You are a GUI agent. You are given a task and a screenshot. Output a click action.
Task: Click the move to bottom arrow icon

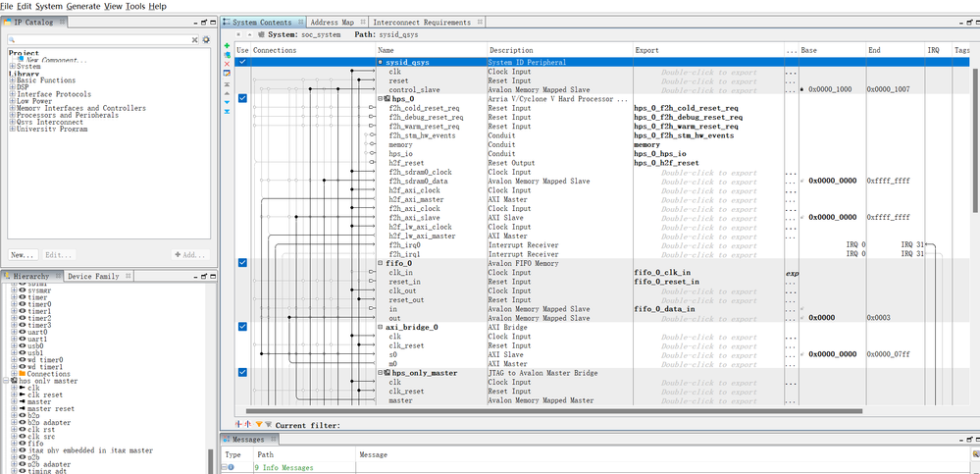click(x=228, y=111)
